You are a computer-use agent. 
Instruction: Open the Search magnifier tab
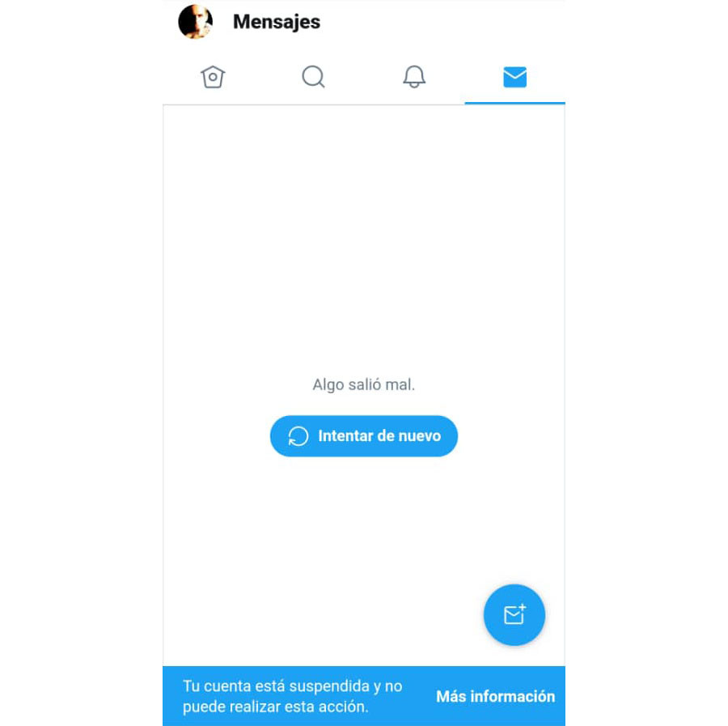point(313,77)
